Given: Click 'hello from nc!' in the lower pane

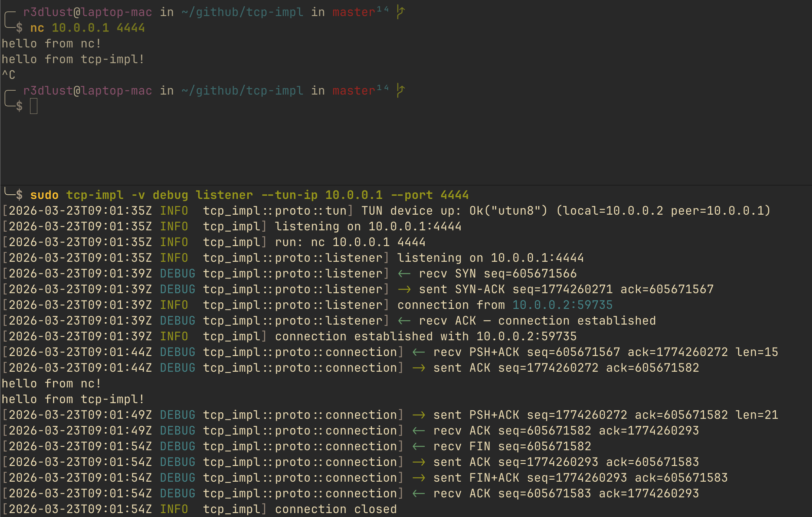Looking at the screenshot, I should pyautogui.click(x=51, y=383).
